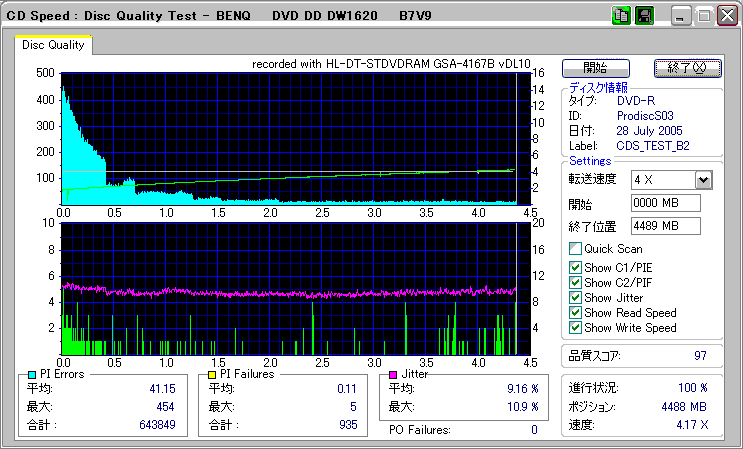The height and width of the screenshot is (449, 743).
Task: Toggle Show Read Speed checkbox
Action: pos(575,312)
